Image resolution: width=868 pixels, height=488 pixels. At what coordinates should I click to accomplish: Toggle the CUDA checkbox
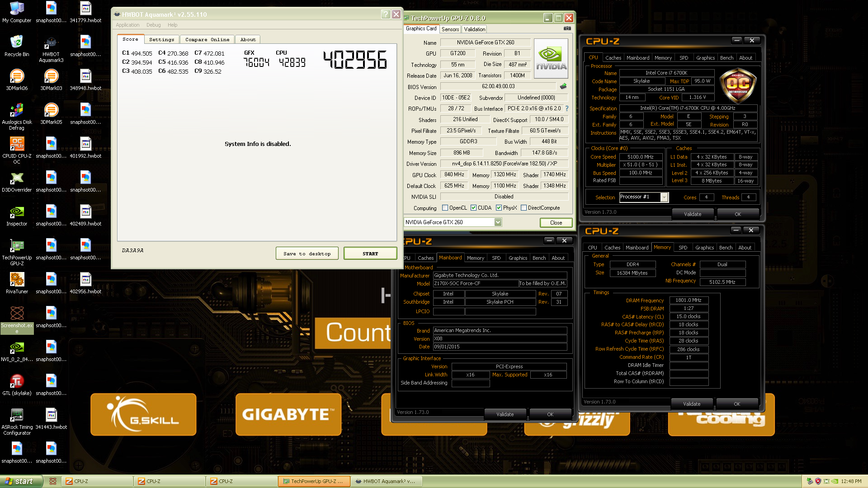(473, 208)
